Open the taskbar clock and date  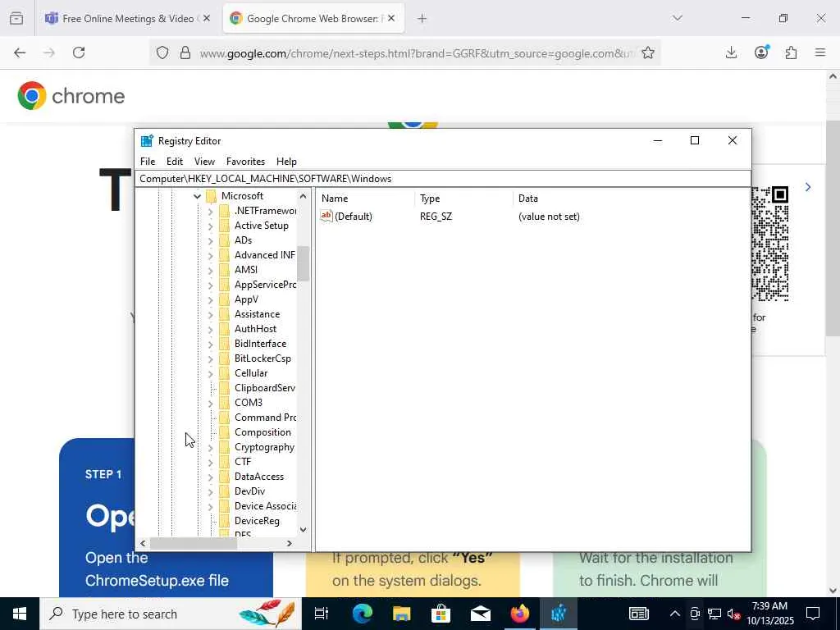(x=769, y=614)
